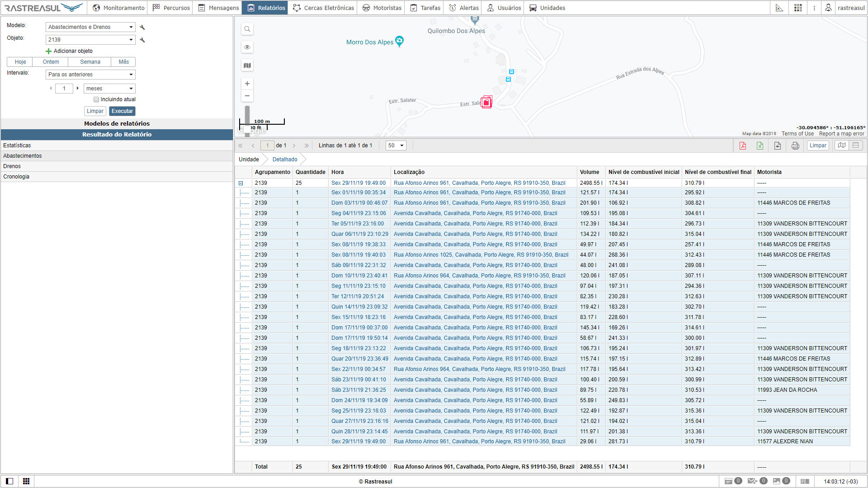The width and height of the screenshot is (868, 488).
Task: Open the Cercas Eletrônicas tab
Action: (x=324, y=8)
